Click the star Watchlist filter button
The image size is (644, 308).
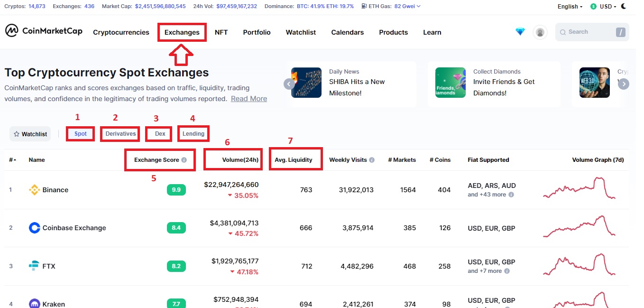point(30,134)
